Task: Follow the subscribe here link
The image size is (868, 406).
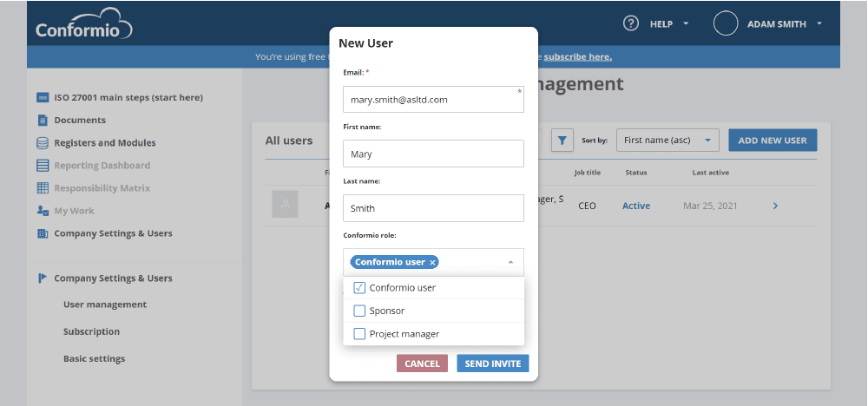Action: (x=578, y=57)
